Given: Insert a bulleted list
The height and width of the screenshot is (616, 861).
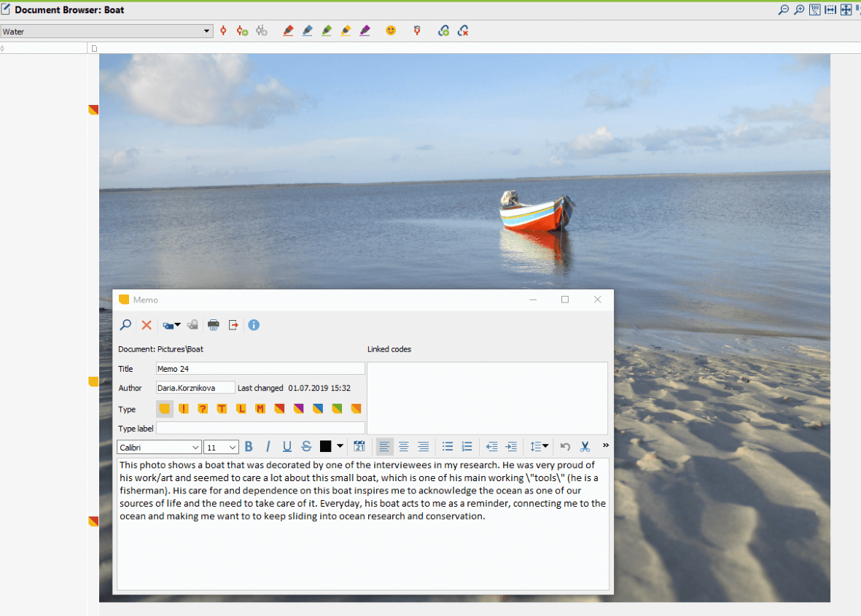Looking at the screenshot, I should [x=448, y=446].
